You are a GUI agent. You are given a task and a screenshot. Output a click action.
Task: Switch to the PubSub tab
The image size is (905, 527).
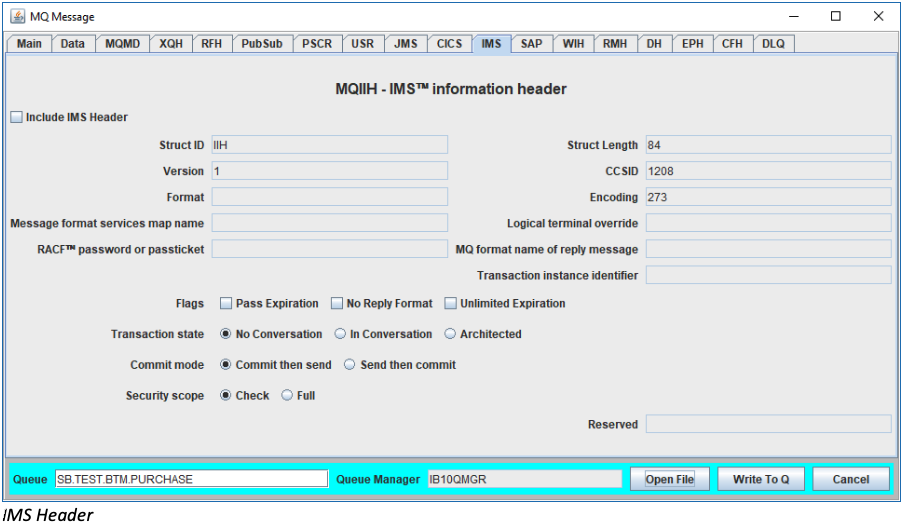pos(262,44)
